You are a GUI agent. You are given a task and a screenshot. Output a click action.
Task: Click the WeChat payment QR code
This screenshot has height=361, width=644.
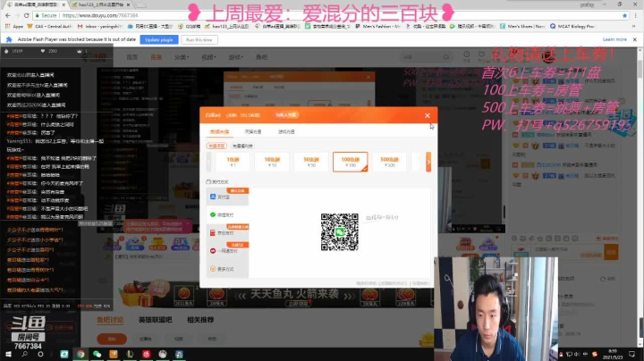(340, 231)
